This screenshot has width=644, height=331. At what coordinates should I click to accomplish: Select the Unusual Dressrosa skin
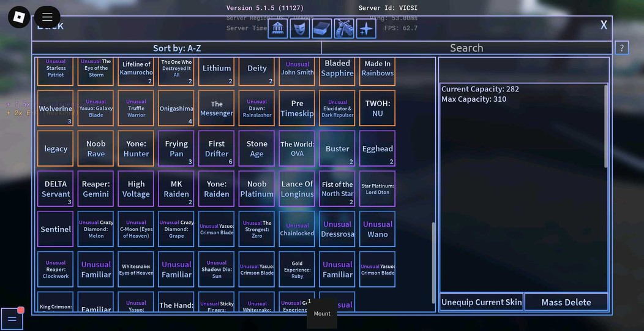pos(337,229)
